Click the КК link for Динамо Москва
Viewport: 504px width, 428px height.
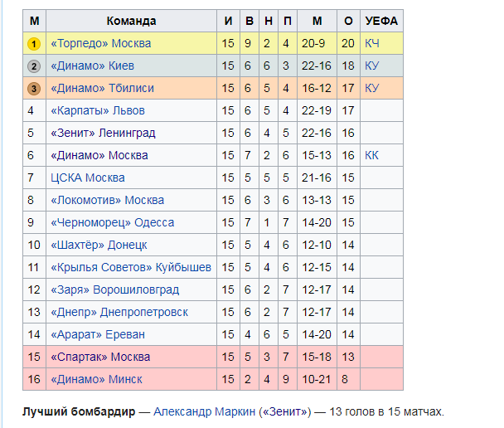point(372,155)
